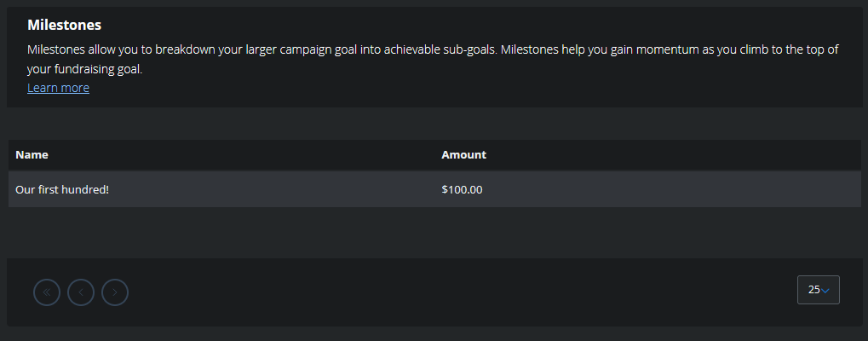
Task: Click gap between info card and table
Action: (434, 124)
